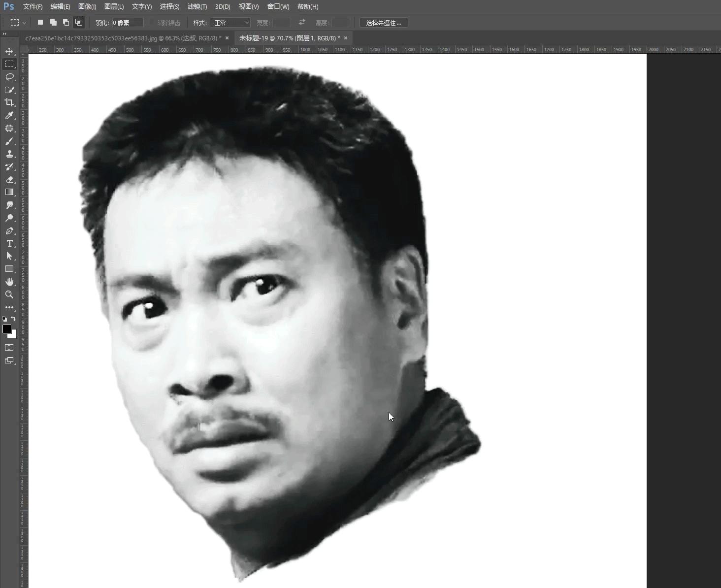The image size is (721, 588).
Task: Click the swap width and height arrows
Action: [301, 22]
